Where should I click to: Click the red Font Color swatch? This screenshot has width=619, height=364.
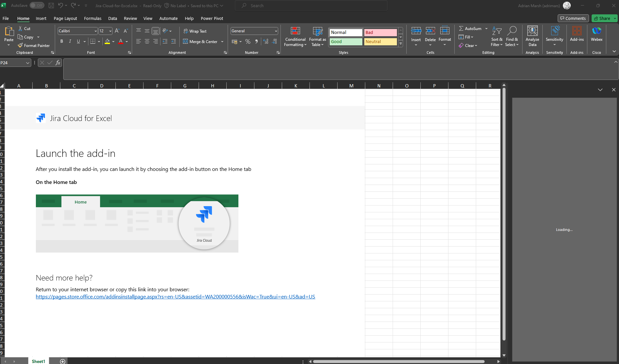point(121,41)
